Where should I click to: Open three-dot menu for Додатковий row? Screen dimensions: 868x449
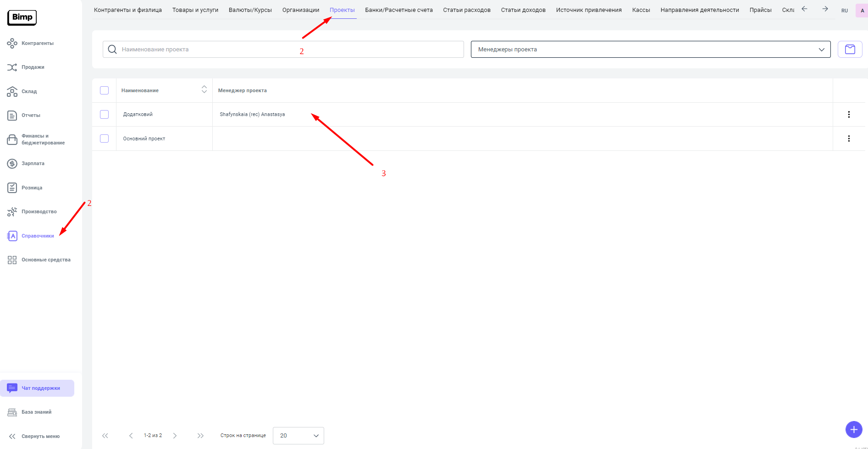pos(849,115)
